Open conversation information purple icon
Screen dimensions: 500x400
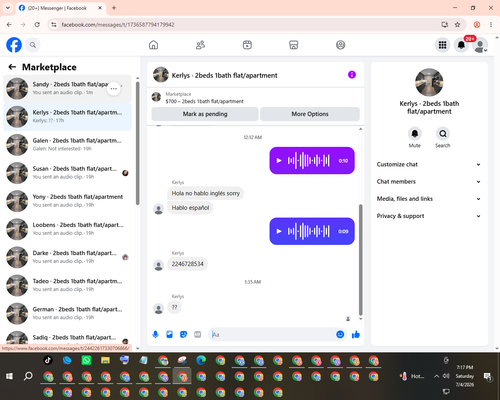click(x=352, y=75)
